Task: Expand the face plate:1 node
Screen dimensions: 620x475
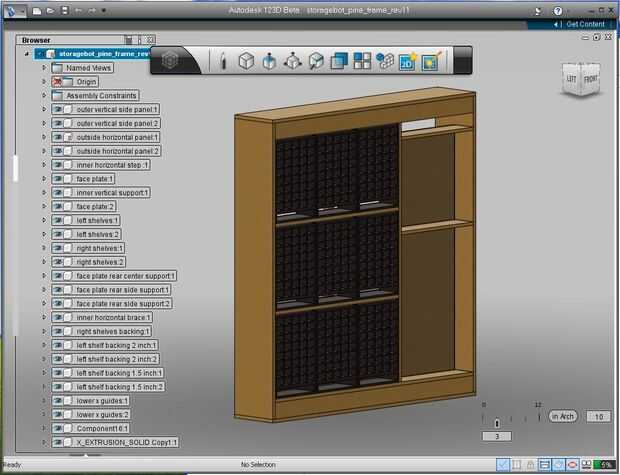Action: [44, 179]
